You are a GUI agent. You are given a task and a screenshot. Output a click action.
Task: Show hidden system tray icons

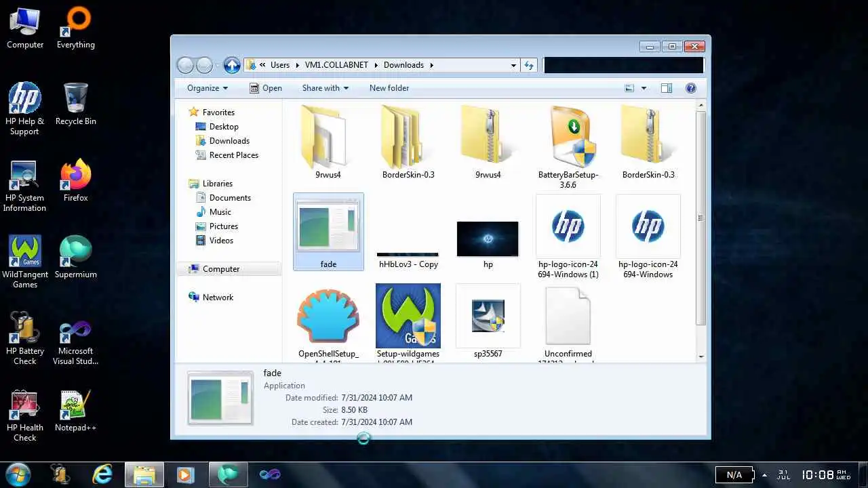764,475
